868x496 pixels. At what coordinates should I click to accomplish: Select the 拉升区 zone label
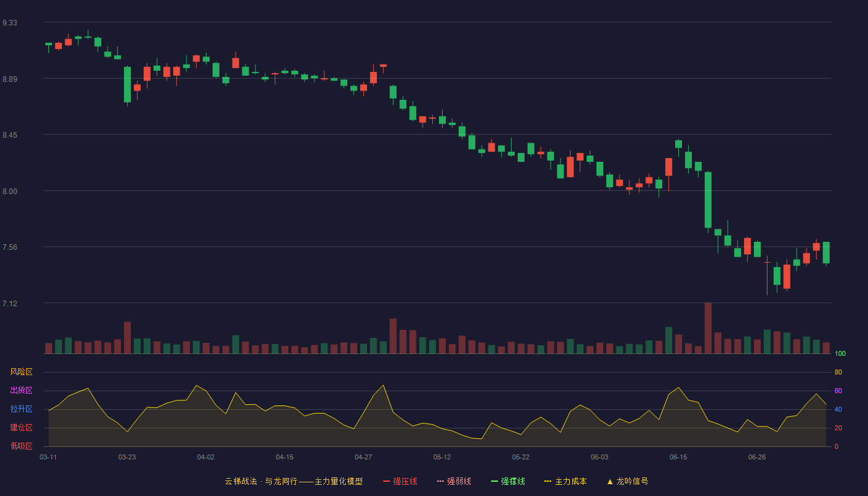click(21, 409)
